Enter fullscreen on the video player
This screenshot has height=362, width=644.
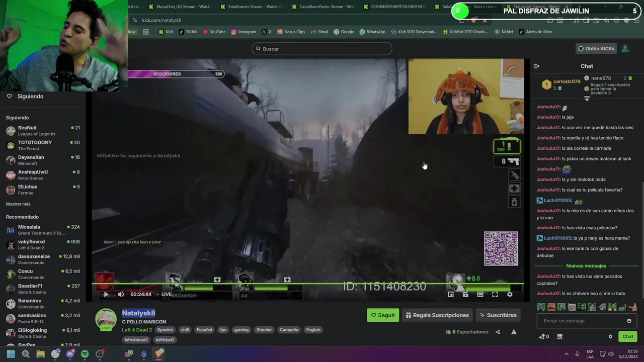[495, 295]
